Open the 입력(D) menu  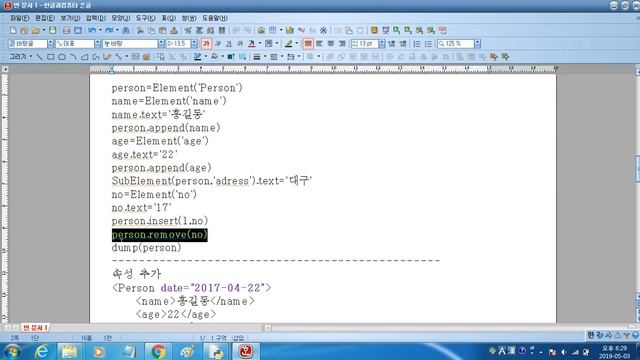(x=96, y=18)
